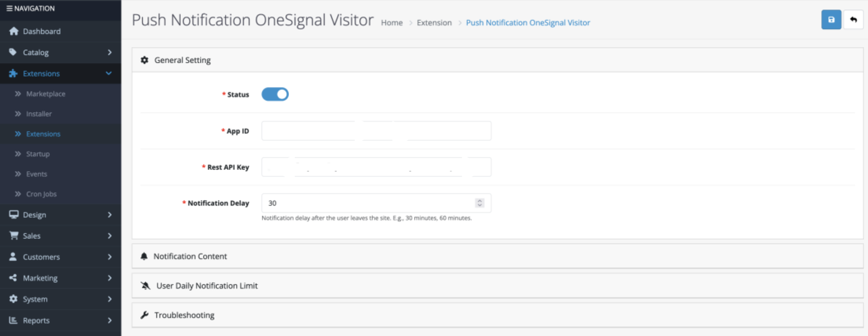This screenshot has height=336, width=868.
Task: Select Cron Jobs in the sidebar
Action: tap(41, 194)
